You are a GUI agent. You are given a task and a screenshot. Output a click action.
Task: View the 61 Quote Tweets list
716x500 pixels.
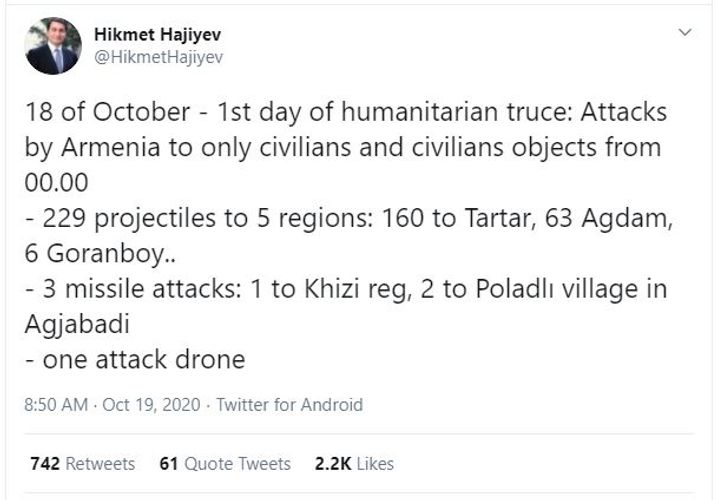225,464
